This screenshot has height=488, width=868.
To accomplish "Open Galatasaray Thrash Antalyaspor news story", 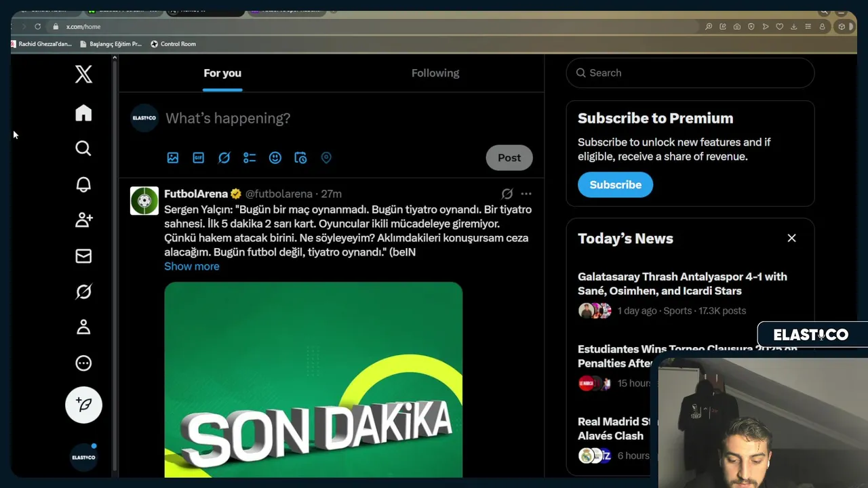I will pyautogui.click(x=682, y=284).
